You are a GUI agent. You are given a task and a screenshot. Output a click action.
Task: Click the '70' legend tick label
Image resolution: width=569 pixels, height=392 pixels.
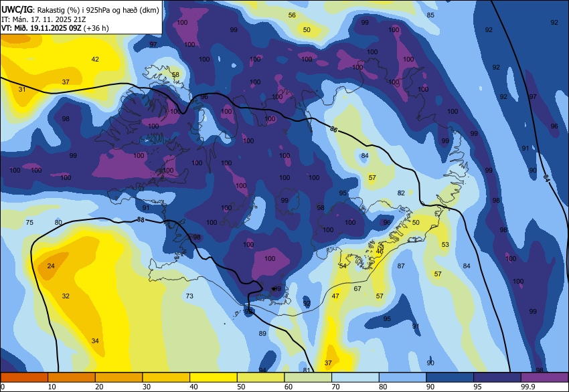(x=335, y=387)
